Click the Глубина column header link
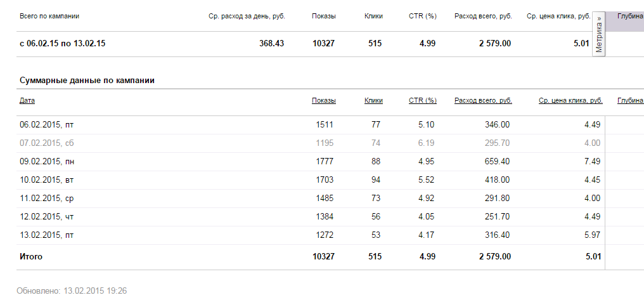 pos(630,101)
